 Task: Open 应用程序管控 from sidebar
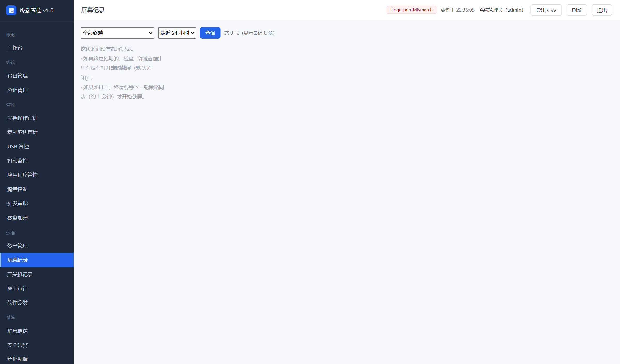(x=37, y=175)
